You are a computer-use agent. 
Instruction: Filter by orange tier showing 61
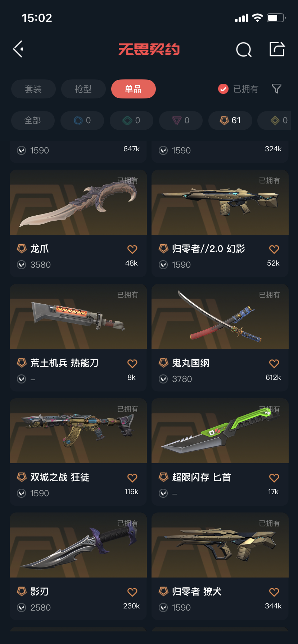coord(230,120)
